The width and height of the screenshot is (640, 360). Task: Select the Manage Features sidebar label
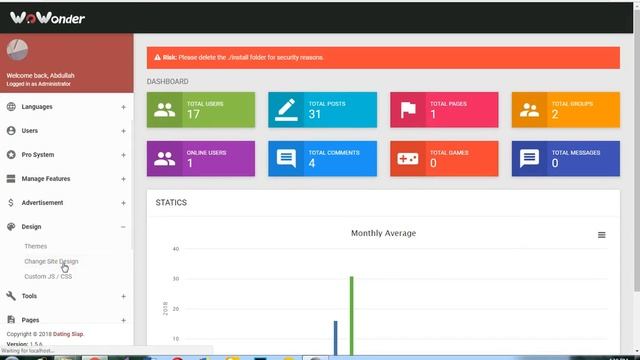46,178
